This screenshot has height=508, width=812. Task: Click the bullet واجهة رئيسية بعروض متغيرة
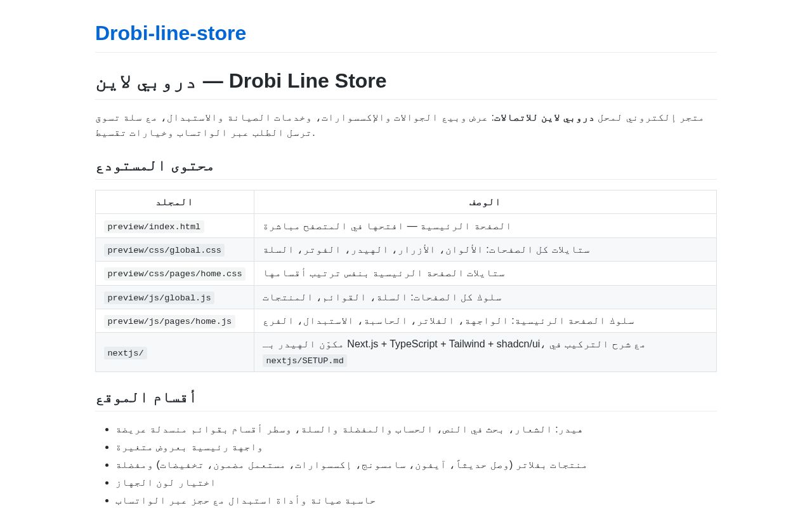(189, 447)
